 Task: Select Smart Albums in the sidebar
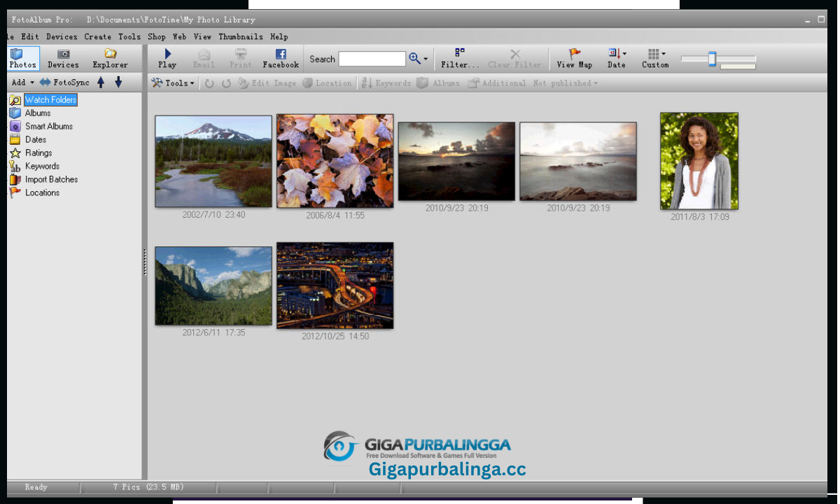[x=49, y=126]
